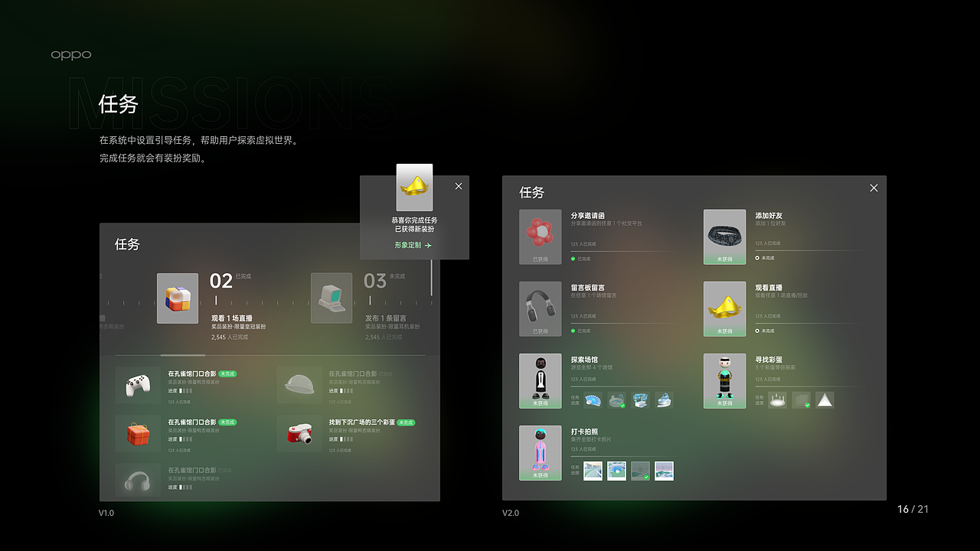
Task: Click the 找到下沉广场的三个彩蛋 task title
Action: point(361,422)
